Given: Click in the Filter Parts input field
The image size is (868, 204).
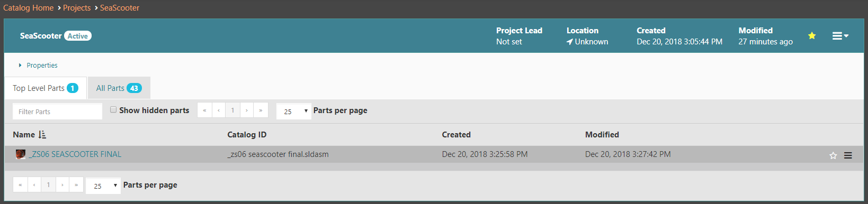Looking at the screenshot, I should coord(57,112).
